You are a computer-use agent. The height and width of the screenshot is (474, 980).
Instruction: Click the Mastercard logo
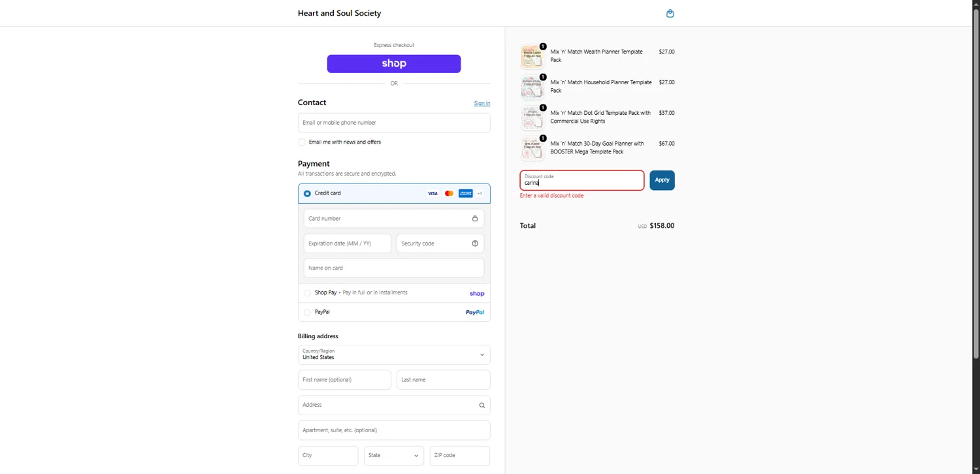(x=449, y=193)
